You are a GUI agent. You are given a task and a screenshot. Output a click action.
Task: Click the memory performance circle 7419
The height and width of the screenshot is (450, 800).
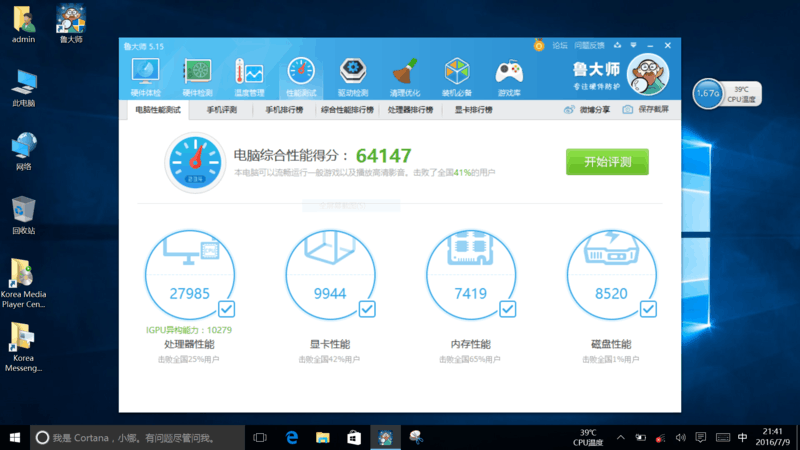coord(470,274)
